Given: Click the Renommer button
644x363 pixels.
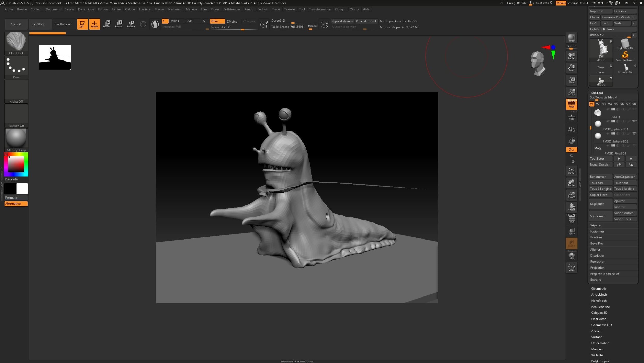Looking at the screenshot, I should [x=600, y=177].
